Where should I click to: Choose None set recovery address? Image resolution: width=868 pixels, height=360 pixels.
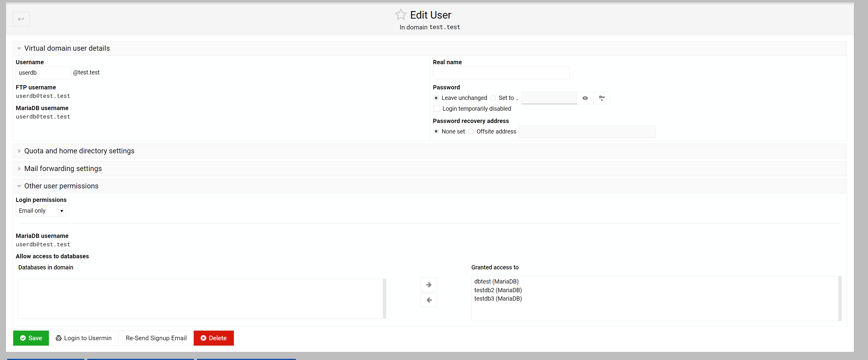click(x=436, y=131)
